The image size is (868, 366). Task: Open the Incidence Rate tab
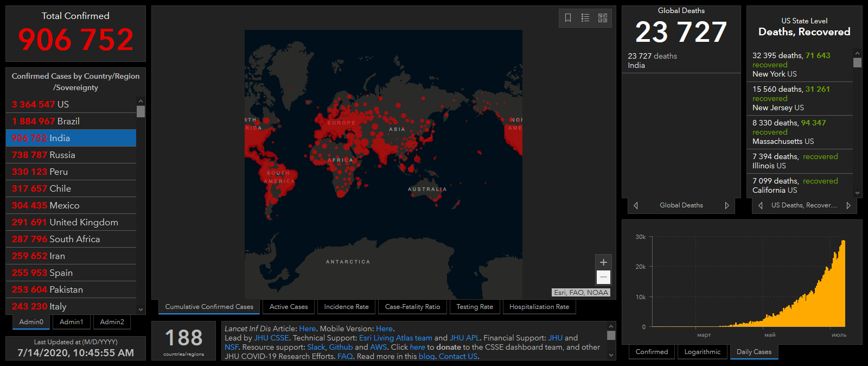coord(346,307)
